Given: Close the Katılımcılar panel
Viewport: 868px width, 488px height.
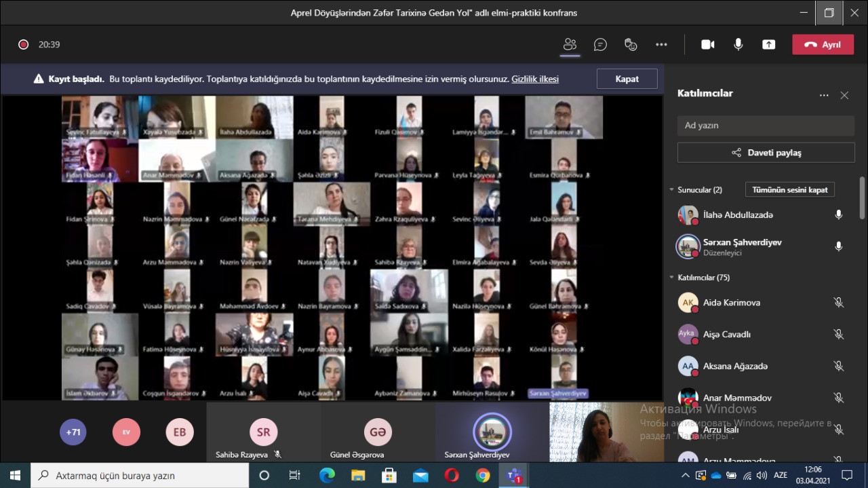Looking at the screenshot, I should pos(844,96).
